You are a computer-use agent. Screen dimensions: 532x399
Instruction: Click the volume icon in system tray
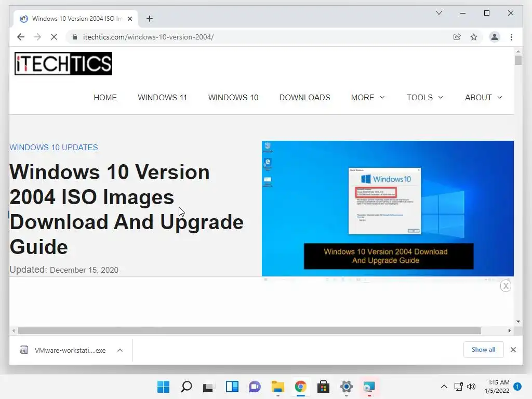click(471, 387)
